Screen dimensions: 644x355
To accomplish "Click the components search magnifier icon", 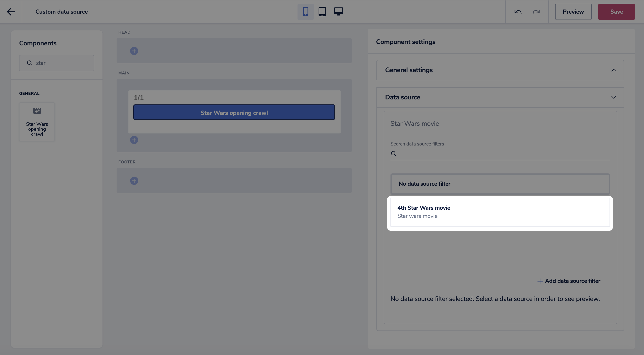I will pyautogui.click(x=29, y=63).
